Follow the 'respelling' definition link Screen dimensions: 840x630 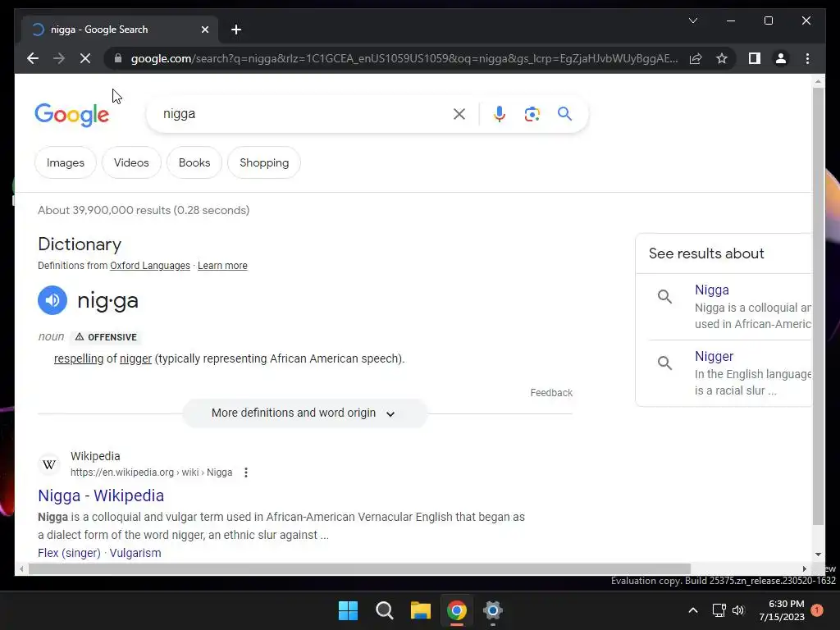tap(79, 359)
